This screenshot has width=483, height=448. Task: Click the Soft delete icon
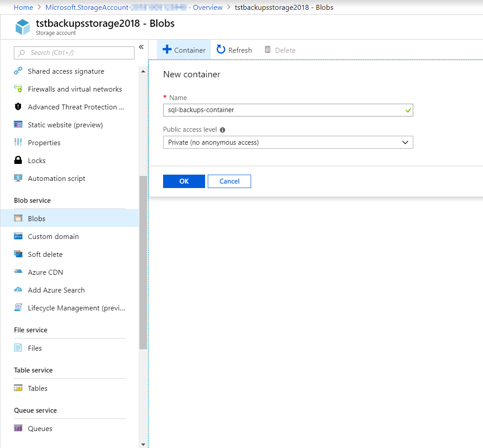(18, 254)
